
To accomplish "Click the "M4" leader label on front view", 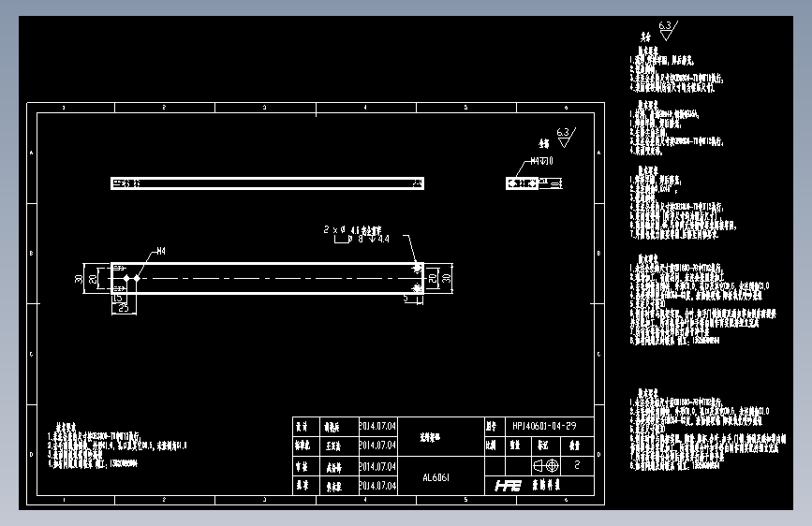I will pos(161,251).
